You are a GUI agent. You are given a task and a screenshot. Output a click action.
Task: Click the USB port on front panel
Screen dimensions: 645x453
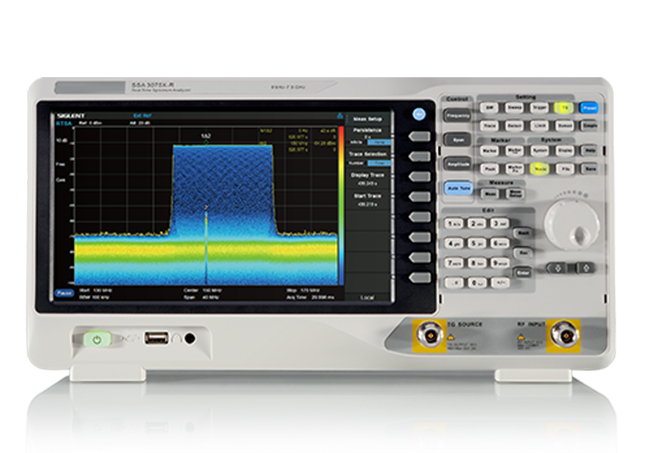tap(156, 339)
